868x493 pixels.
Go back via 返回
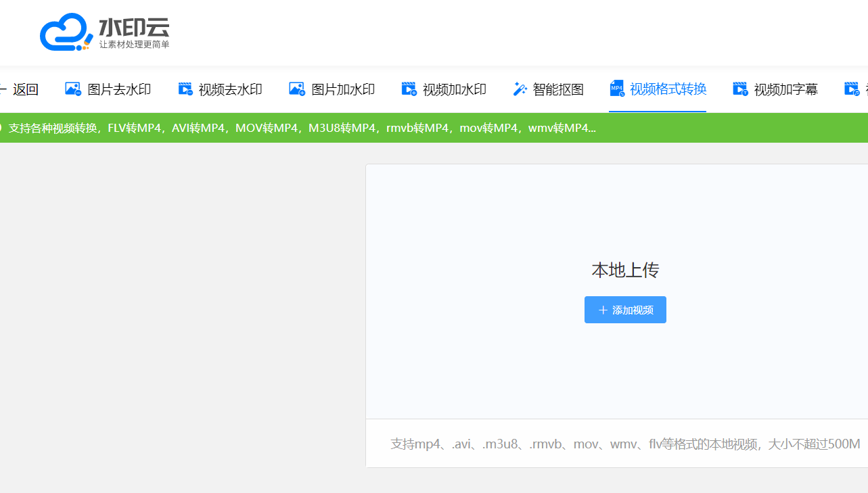tap(20, 89)
